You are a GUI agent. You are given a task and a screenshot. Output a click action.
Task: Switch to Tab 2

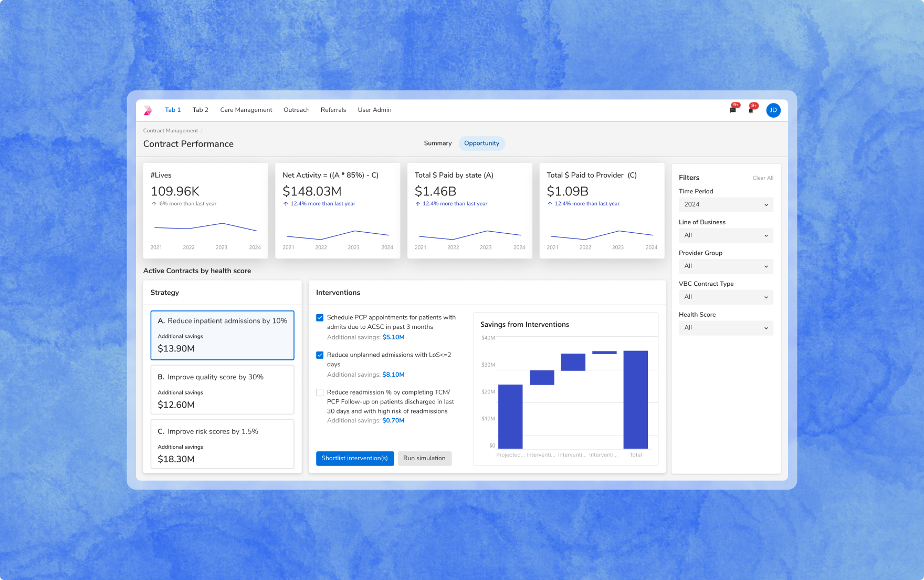point(201,110)
